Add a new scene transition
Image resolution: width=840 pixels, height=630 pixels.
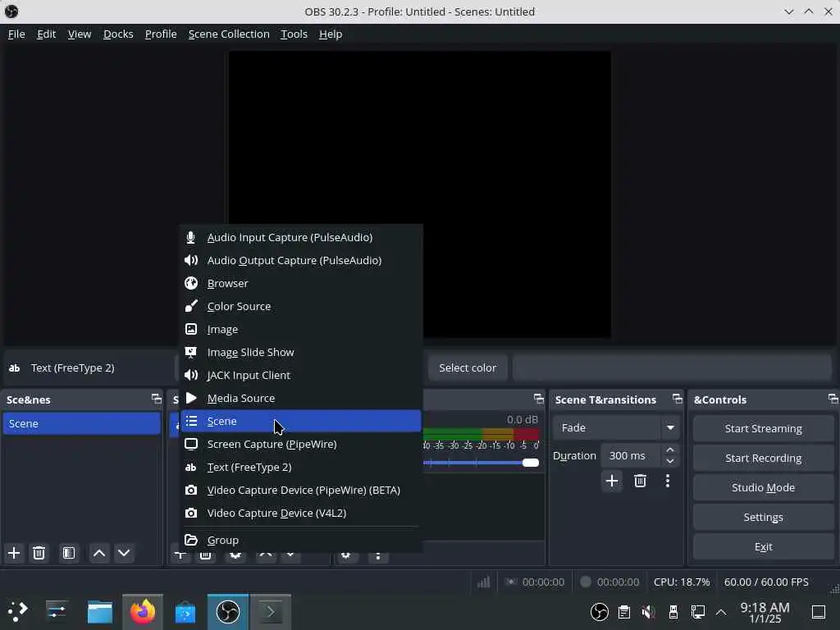click(x=612, y=481)
